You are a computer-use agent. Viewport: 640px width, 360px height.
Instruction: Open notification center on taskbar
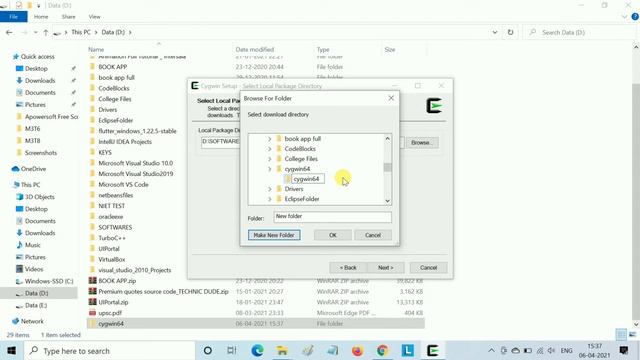[x=624, y=351]
